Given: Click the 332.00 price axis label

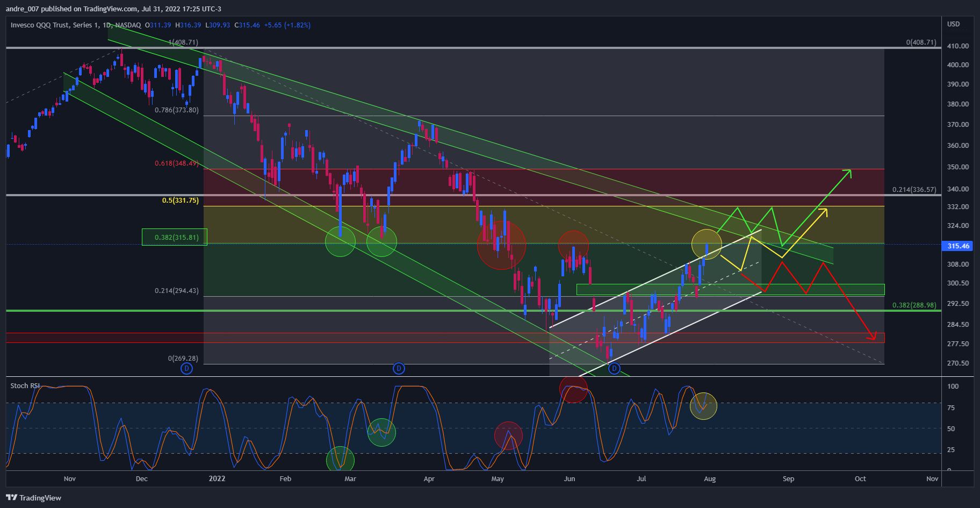Looking at the screenshot, I should coord(958,207).
